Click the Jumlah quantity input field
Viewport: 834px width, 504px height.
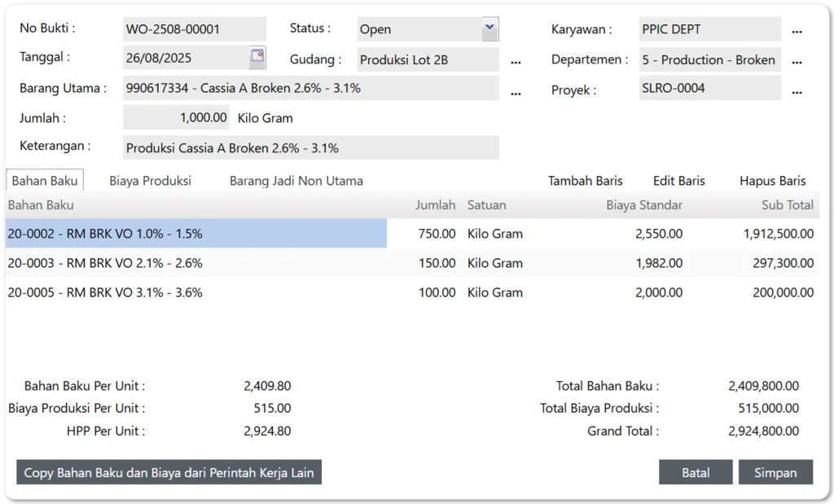pos(176,118)
